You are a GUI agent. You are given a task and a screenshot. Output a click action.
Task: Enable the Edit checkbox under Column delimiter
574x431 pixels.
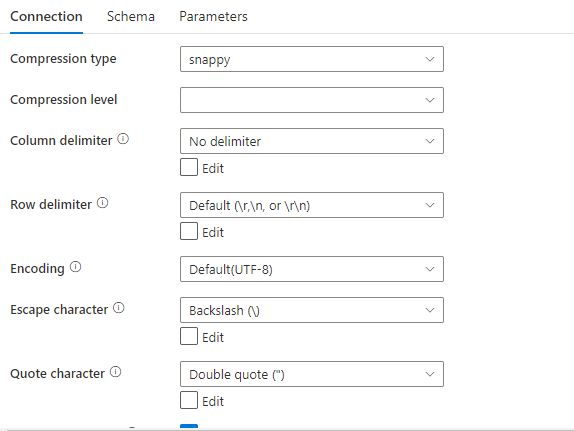[x=189, y=167]
